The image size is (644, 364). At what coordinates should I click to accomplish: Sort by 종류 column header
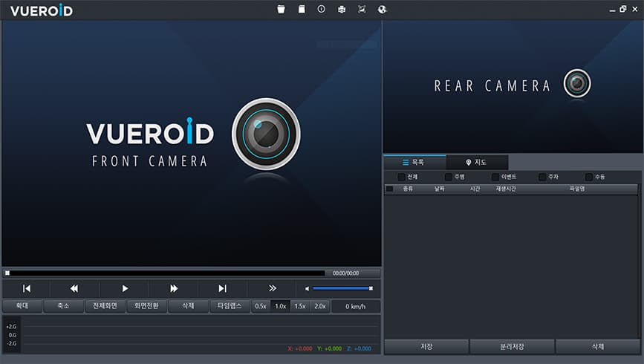coord(408,189)
